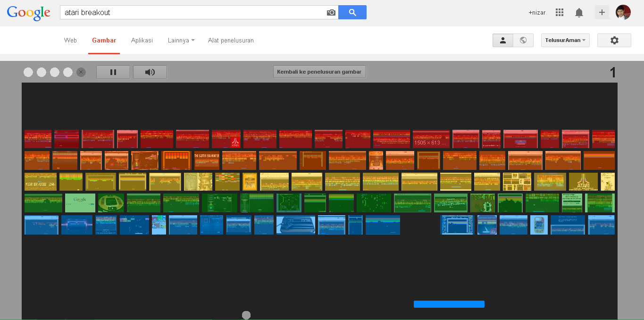
Task: Click the gray bouncing ball
Action: (x=246, y=315)
